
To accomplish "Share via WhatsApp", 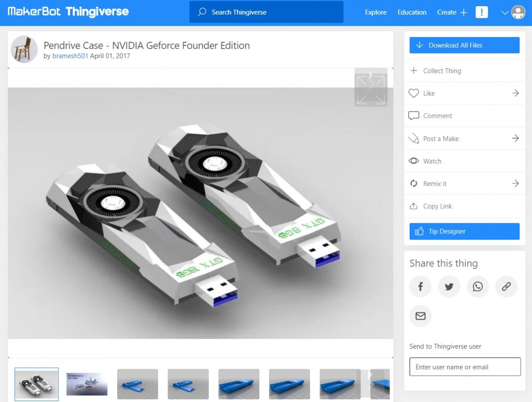I will pos(478,287).
